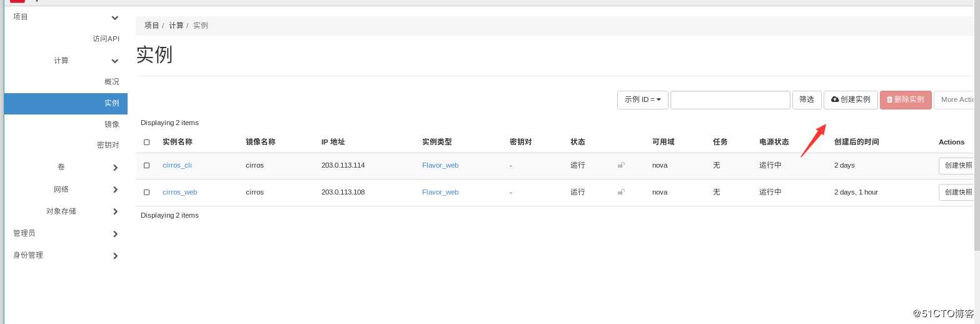Click the red 删除实例 button
This screenshot has height=324, width=980.
[x=906, y=99]
